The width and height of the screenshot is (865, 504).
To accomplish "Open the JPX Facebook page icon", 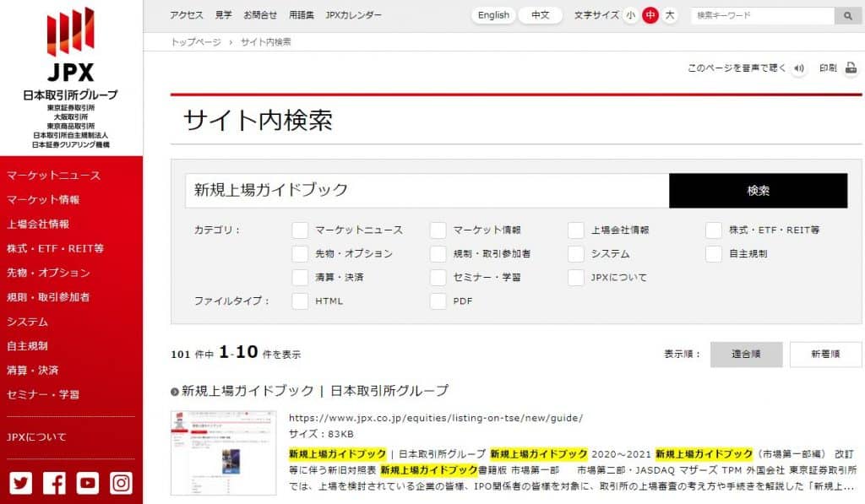I will point(54,483).
